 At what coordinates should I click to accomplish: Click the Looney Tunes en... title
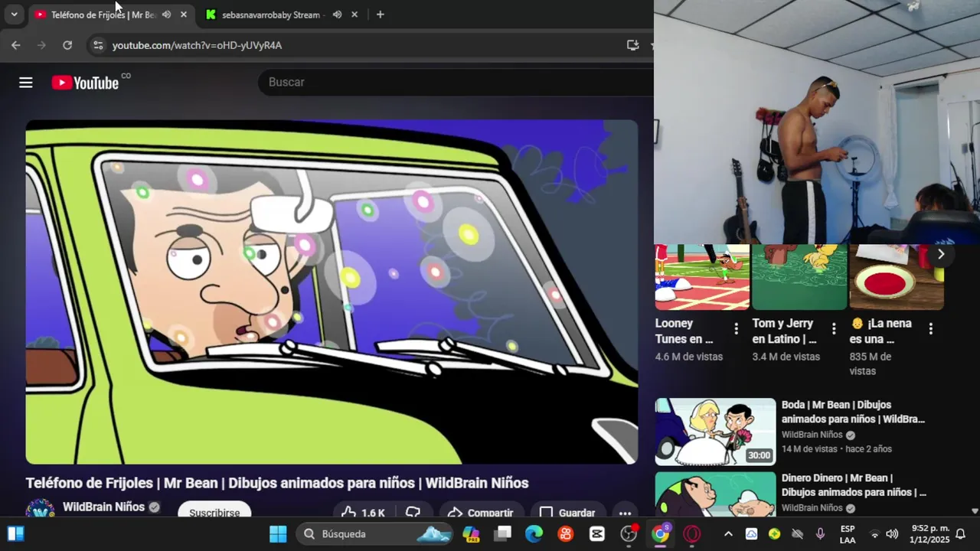(x=684, y=331)
